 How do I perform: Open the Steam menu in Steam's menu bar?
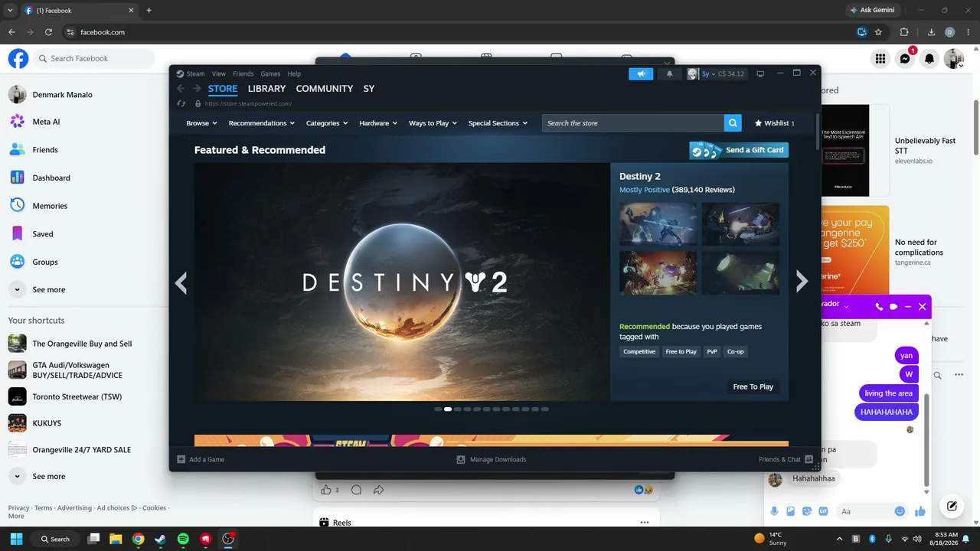click(191, 74)
